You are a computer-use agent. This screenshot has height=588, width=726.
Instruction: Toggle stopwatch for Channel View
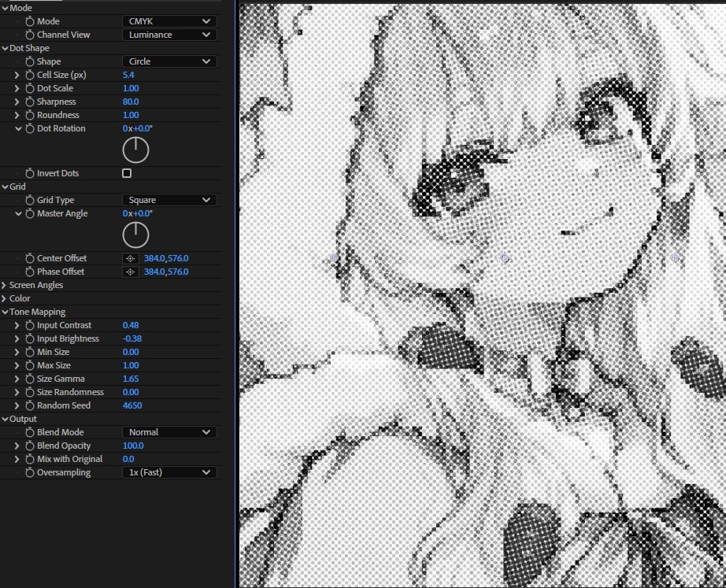30,35
